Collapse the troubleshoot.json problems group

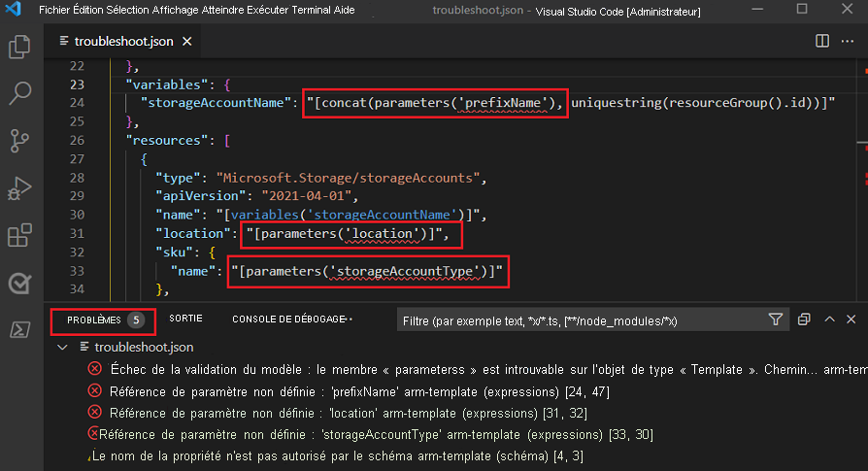point(62,348)
